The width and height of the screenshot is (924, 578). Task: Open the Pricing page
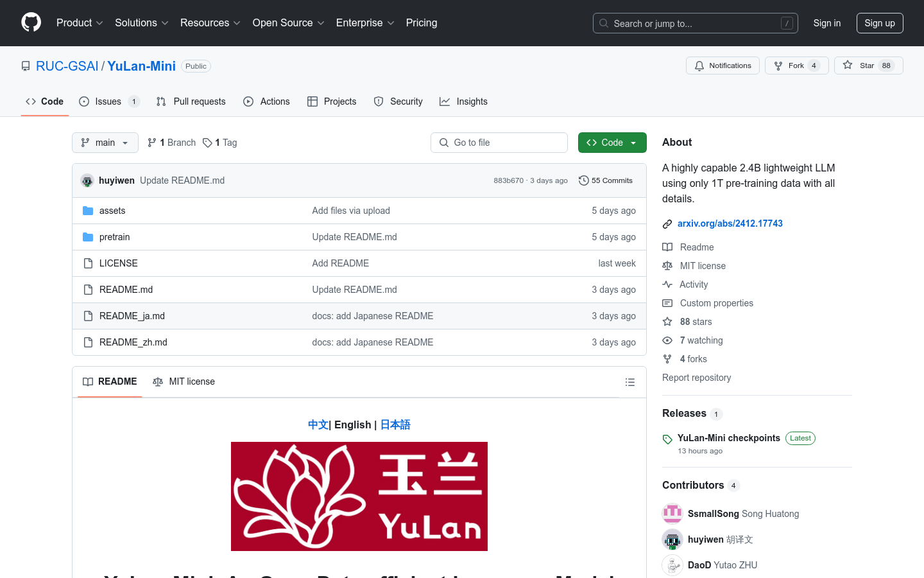[422, 22]
